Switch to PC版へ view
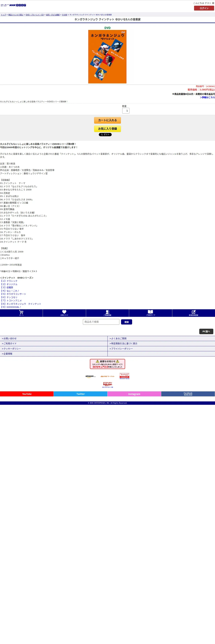The height and width of the screenshot is (644, 215). [x=206, y=332]
